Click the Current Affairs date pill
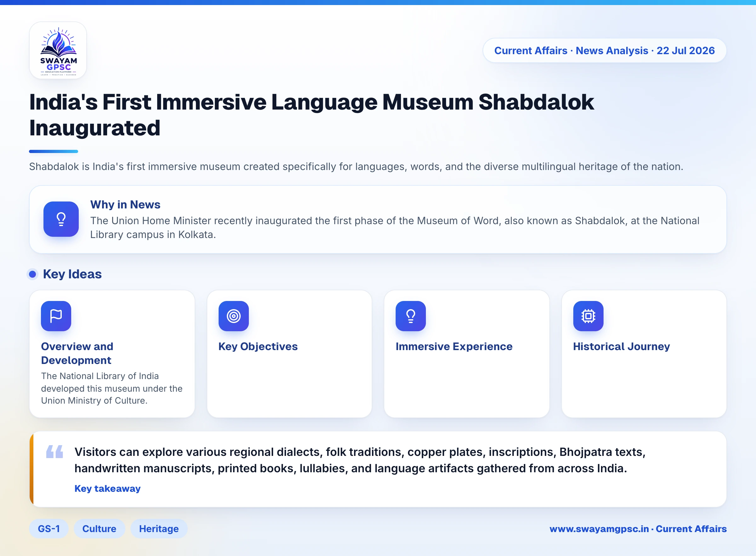Screen dimensions: 756x556 [604, 50]
